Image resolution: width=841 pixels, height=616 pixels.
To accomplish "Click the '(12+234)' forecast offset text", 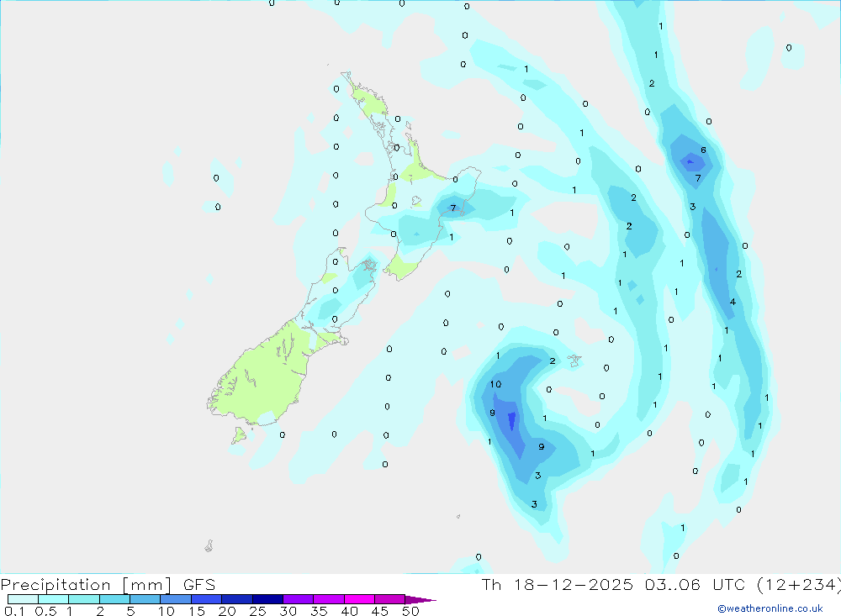I will (x=799, y=585).
